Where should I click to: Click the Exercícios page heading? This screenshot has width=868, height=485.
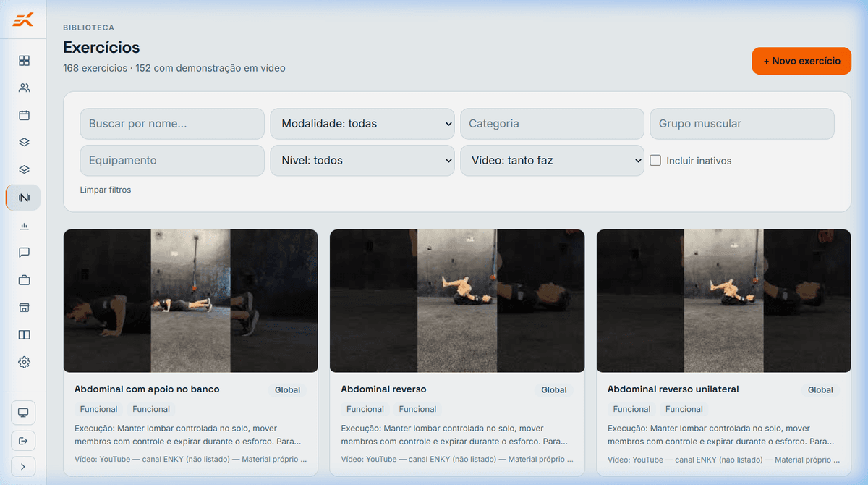point(101,48)
